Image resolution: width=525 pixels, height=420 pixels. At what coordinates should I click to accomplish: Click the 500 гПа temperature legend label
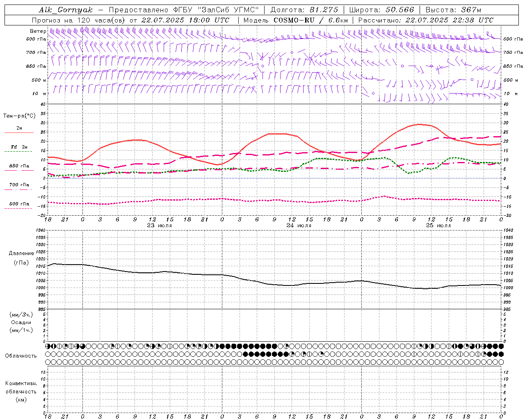pos(19,204)
